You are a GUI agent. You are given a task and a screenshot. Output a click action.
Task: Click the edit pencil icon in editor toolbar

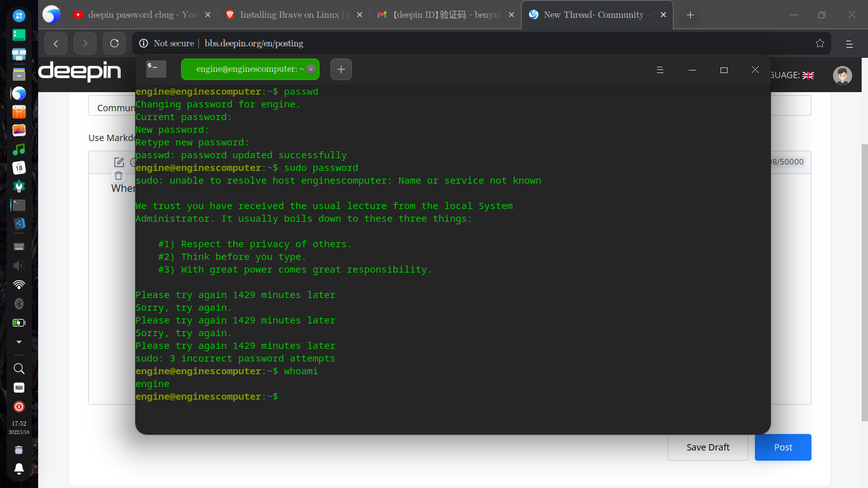point(119,162)
